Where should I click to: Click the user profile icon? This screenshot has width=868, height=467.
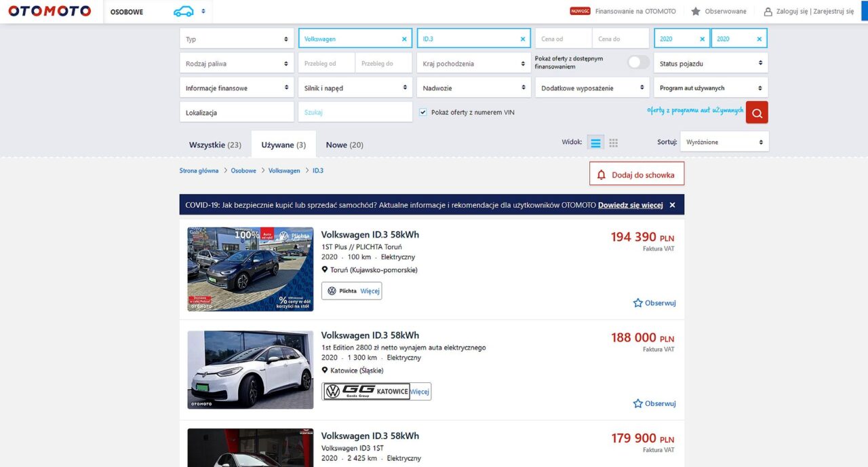(768, 12)
